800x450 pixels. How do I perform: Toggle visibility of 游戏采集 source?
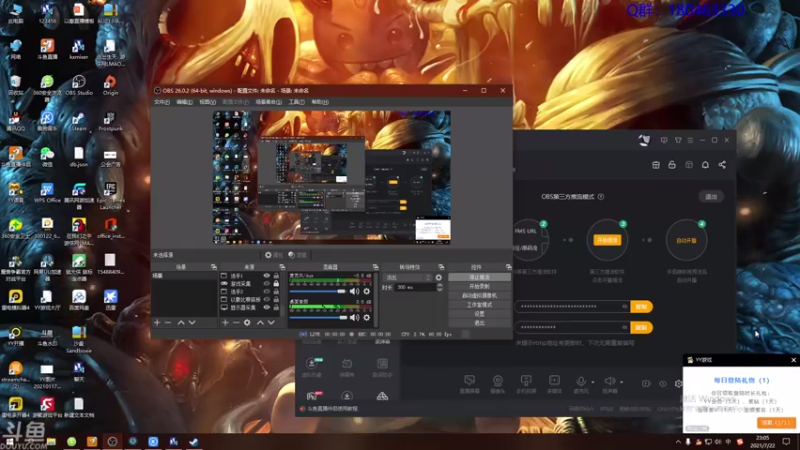(x=266, y=284)
